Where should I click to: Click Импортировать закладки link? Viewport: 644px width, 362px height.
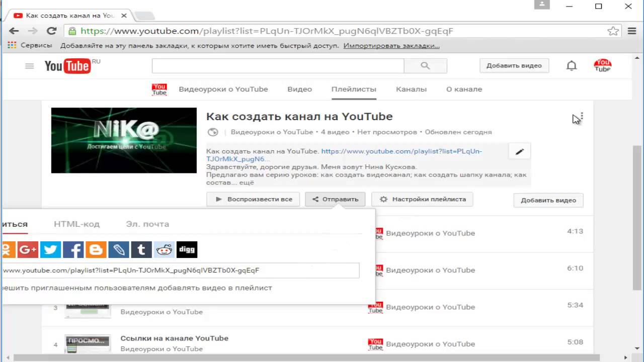[391, 46]
